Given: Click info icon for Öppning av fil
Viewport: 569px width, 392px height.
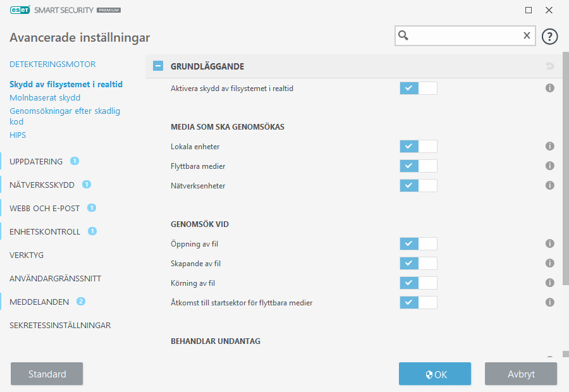Looking at the screenshot, I should (549, 244).
